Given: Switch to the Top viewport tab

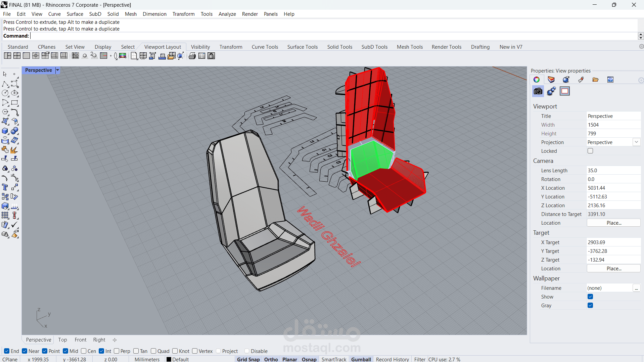Looking at the screenshot, I should tap(62, 340).
